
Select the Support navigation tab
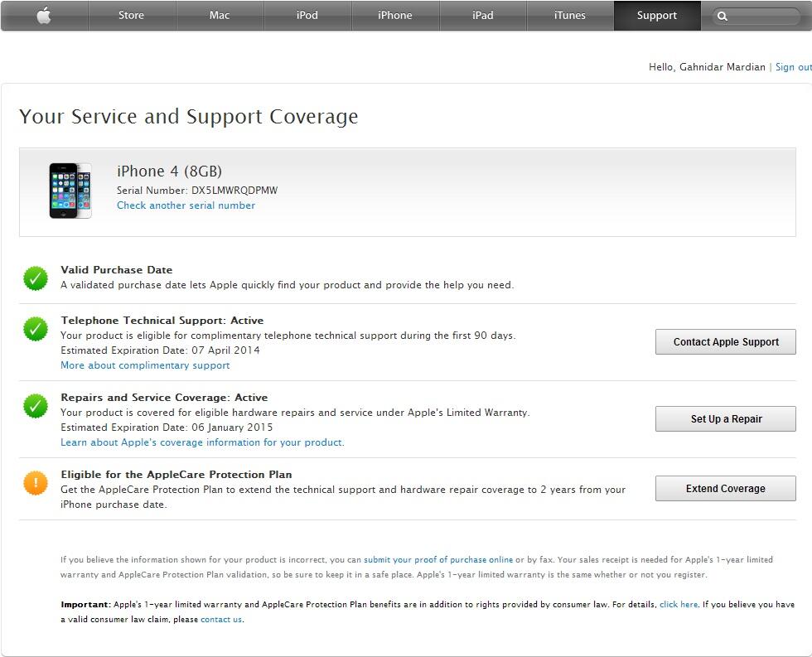tap(656, 16)
